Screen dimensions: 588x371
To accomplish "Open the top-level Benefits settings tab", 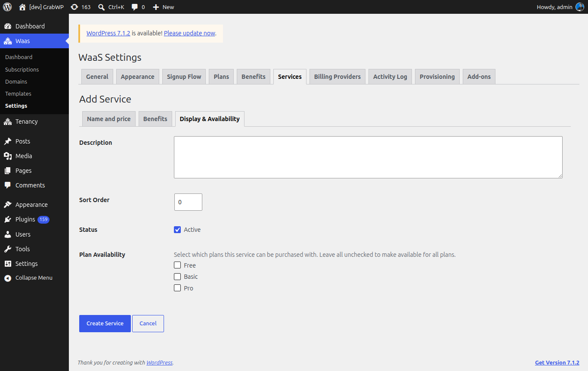I will pos(254,77).
